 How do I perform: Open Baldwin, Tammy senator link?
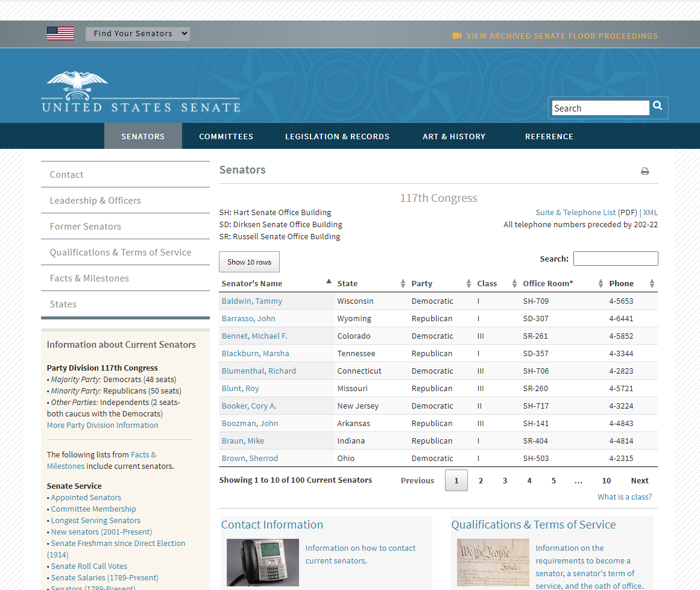[x=252, y=301]
